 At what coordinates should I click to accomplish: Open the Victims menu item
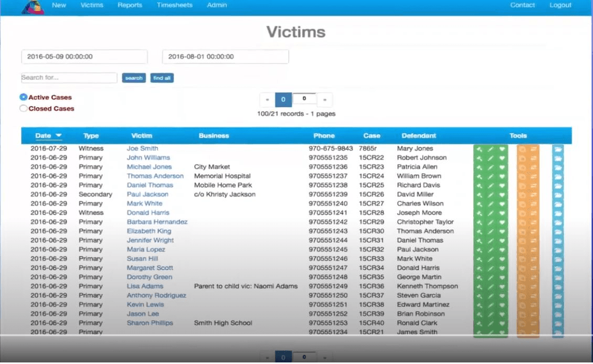click(x=92, y=5)
